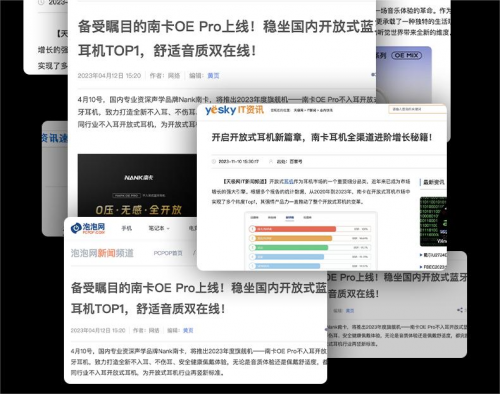Click the NANK 南卡 logo on black banner
This screenshot has height=394, width=500.
click(139, 178)
